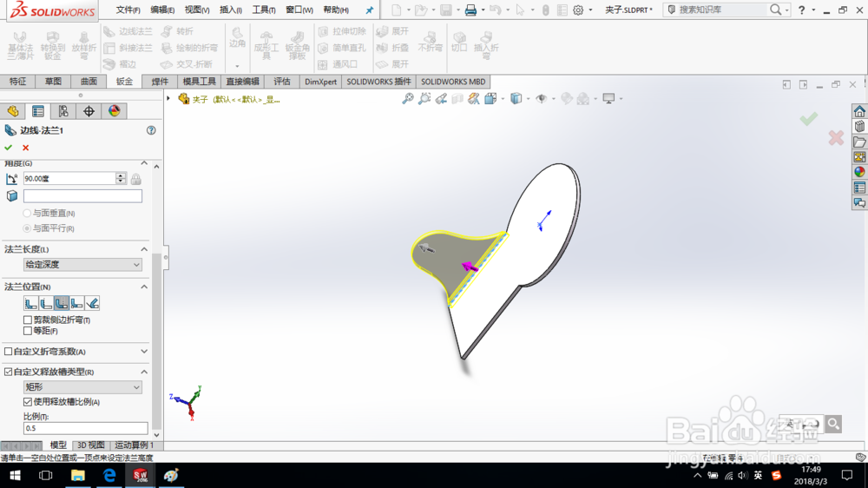Screen dimensions: 868x488
Task: Open the Appearances color ball in task pane
Action: [859, 172]
